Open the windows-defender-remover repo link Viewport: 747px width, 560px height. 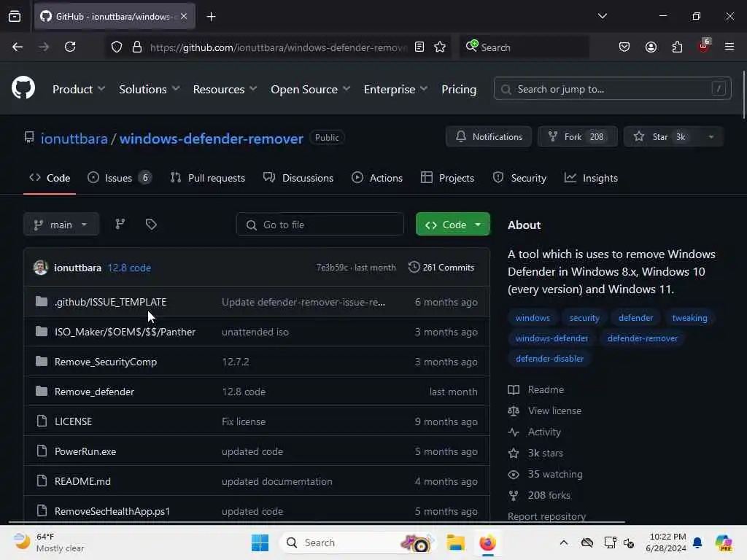tap(211, 139)
